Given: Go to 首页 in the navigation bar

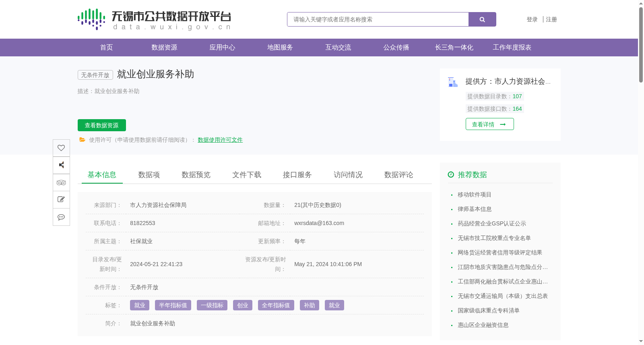Looking at the screenshot, I should coord(106,48).
